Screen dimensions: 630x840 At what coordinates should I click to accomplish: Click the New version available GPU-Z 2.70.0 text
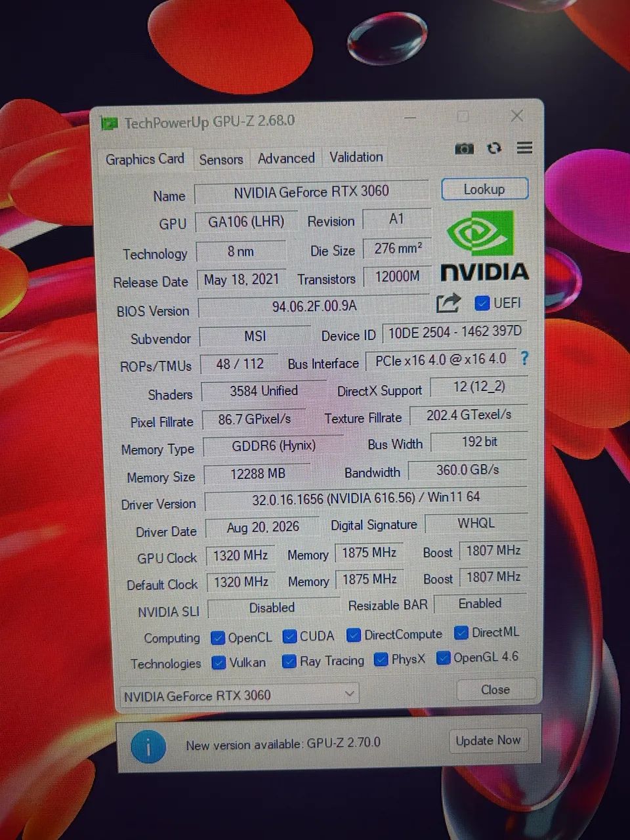click(283, 744)
